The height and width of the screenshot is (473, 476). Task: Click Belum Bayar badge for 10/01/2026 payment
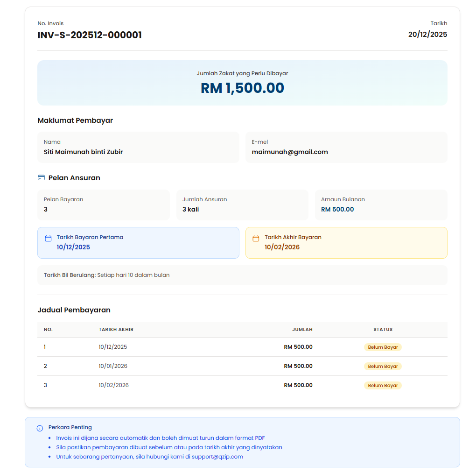coord(383,367)
